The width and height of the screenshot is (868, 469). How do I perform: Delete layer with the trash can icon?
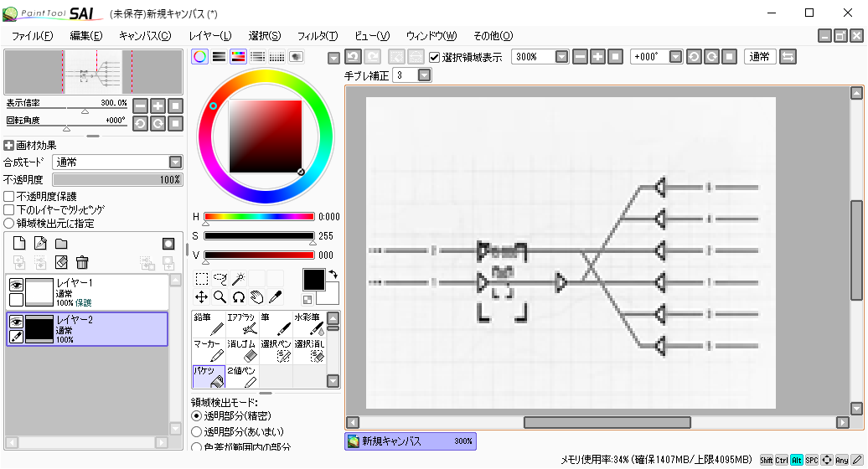point(82,263)
